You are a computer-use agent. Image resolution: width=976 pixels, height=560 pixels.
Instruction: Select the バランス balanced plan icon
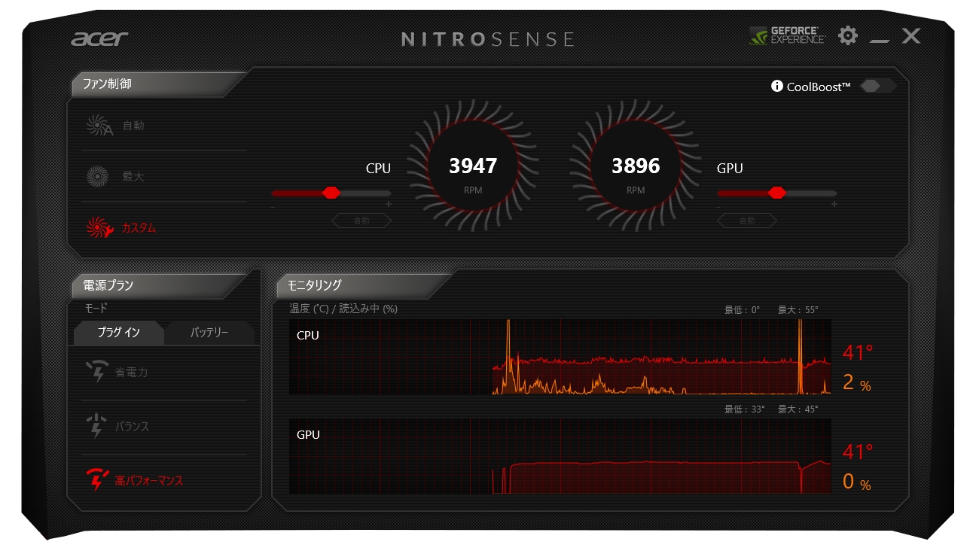[96, 426]
